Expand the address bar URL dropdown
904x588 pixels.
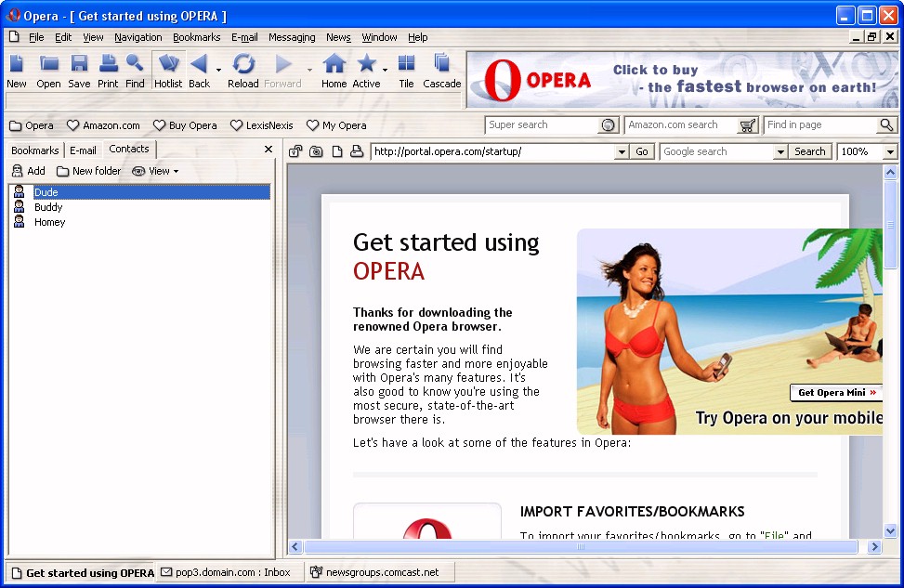pyautogui.click(x=622, y=152)
